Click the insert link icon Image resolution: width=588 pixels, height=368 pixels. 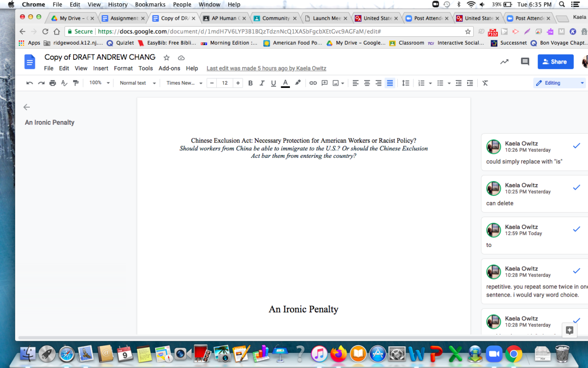click(x=313, y=83)
